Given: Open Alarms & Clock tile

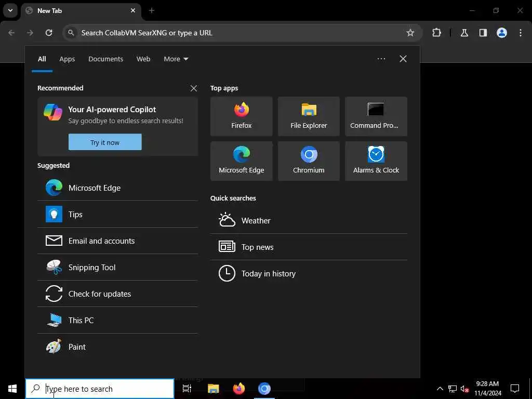Looking at the screenshot, I should click(x=376, y=161).
